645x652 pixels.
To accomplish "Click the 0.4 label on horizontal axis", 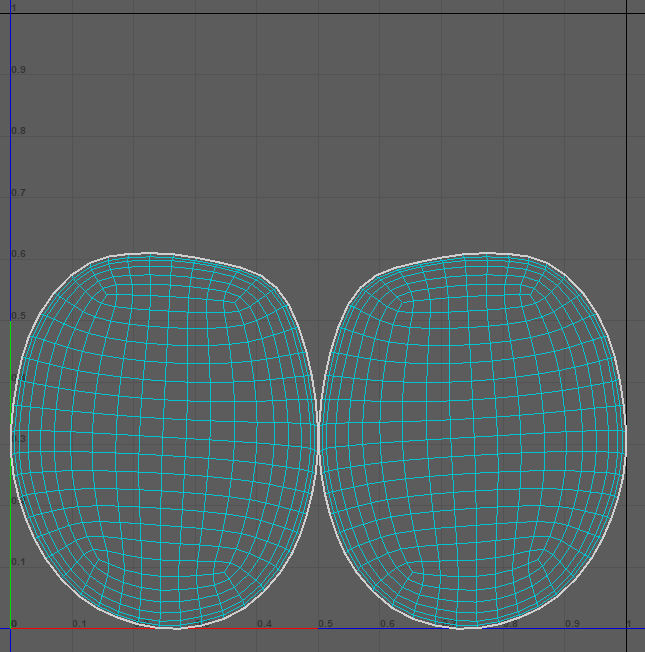I will click(x=264, y=624).
